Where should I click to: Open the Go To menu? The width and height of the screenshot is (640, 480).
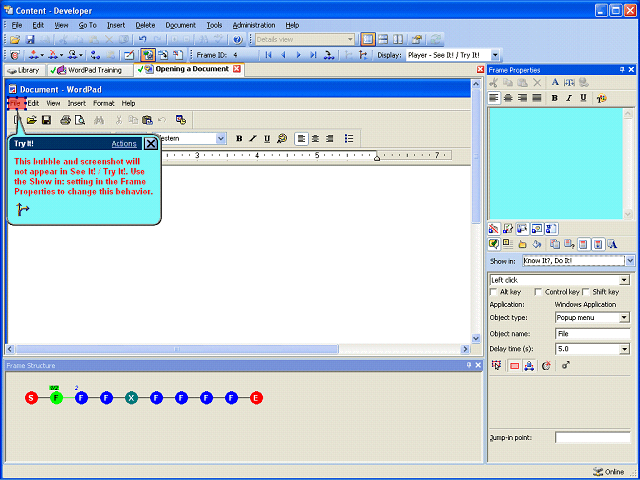[x=87, y=25]
